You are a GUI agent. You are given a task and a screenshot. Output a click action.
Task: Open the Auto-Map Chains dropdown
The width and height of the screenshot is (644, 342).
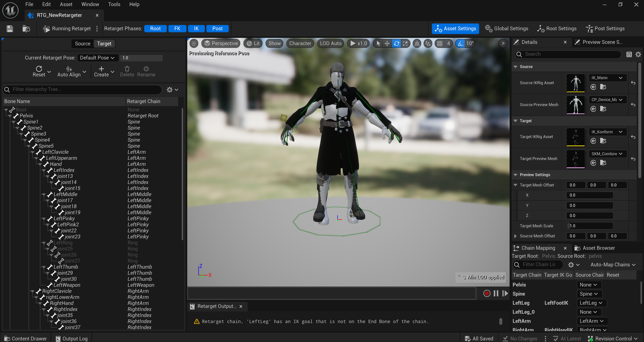point(613,265)
